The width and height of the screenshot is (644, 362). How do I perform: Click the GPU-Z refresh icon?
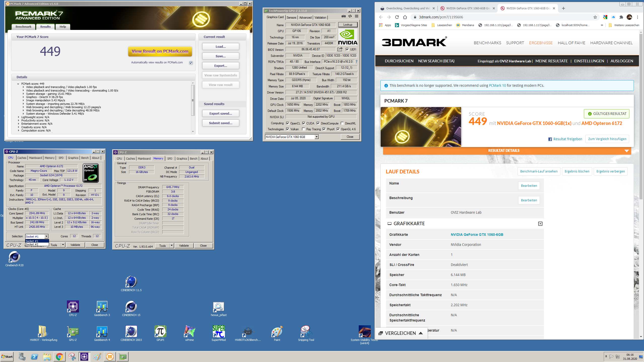click(350, 16)
